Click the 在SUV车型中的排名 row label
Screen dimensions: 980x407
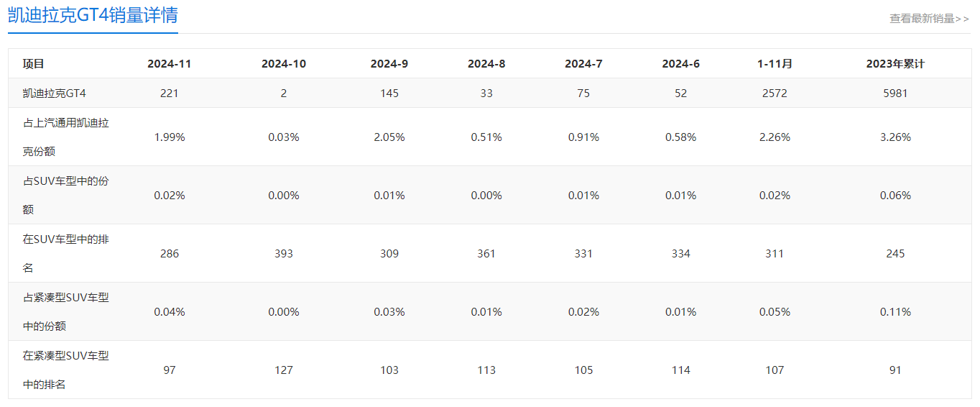[66, 253]
